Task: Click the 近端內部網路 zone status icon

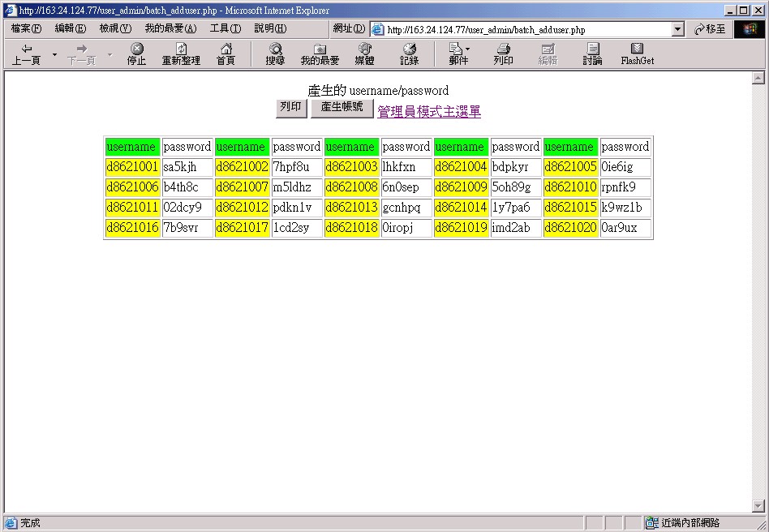Action: click(x=652, y=523)
